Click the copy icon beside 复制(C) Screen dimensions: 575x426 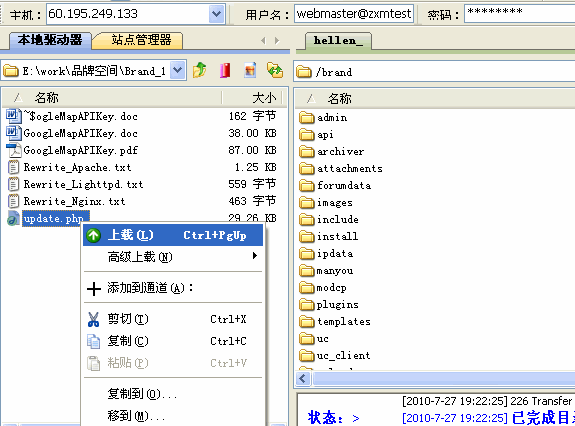coord(93,341)
